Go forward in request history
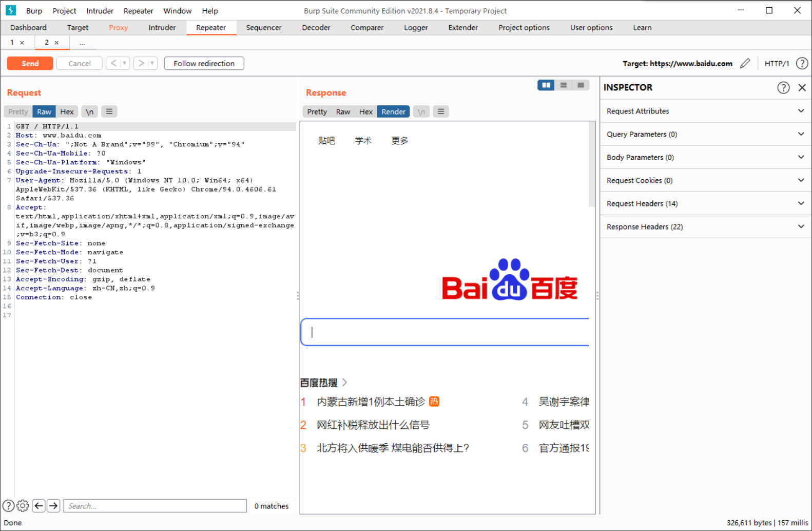812x531 pixels. click(141, 63)
